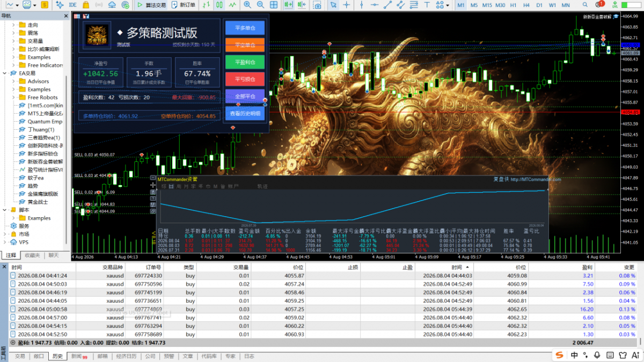This screenshot has height=362, width=644.
Task: Click the 全部平仓 button
Action: [x=245, y=97]
